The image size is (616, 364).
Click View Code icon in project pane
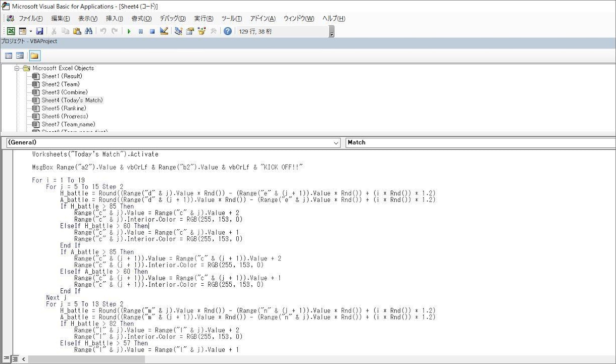click(9, 56)
